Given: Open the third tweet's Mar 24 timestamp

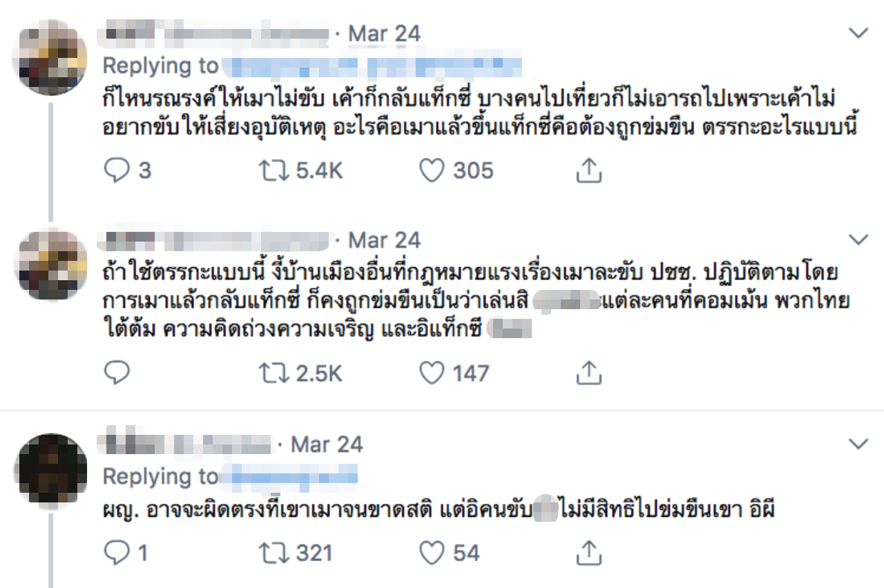Looking at the screenshot, I should 327,444.
